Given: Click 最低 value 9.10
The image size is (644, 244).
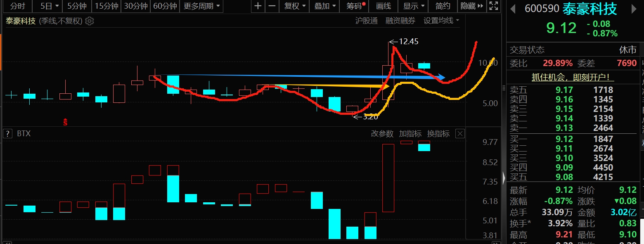Looking at the screenshot, I should coord(627,235).
